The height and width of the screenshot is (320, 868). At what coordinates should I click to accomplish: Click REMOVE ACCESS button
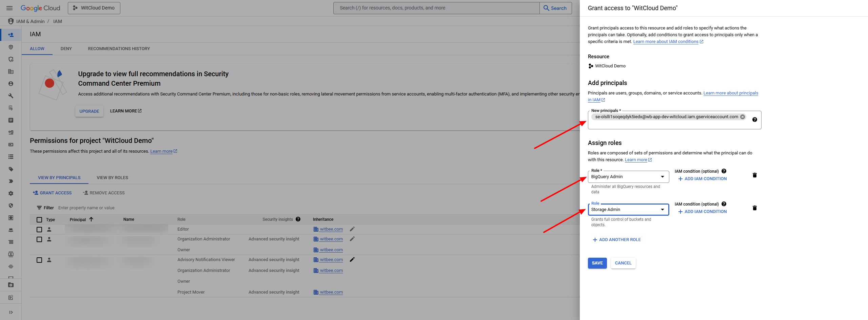click(104, 193)
